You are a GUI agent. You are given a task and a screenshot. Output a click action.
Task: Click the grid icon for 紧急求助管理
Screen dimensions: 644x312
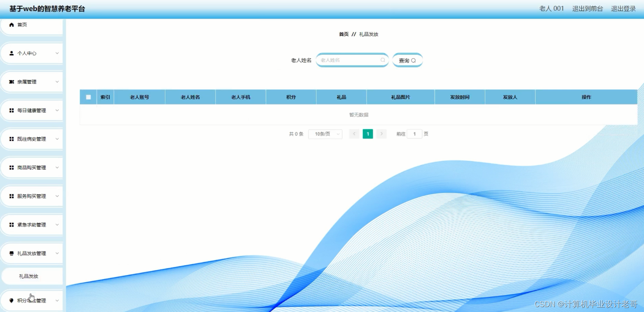click(x=11, y=225)
